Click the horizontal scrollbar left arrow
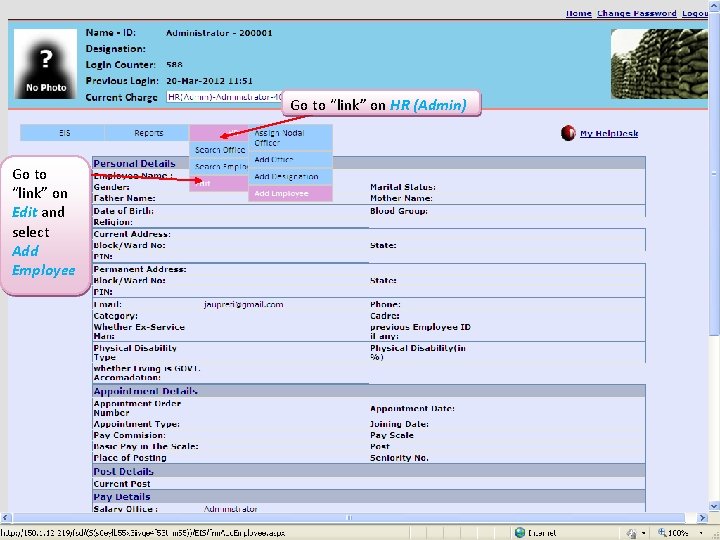 [4, 518]
